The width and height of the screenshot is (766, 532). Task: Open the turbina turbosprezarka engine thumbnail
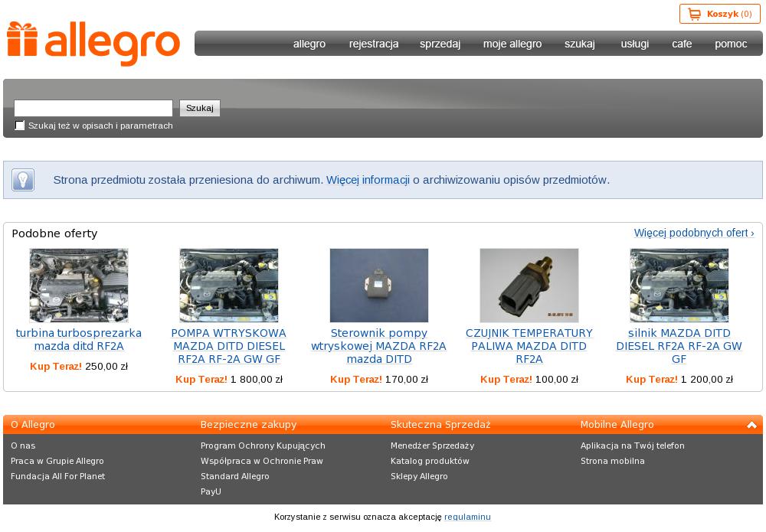pos(79,286)
